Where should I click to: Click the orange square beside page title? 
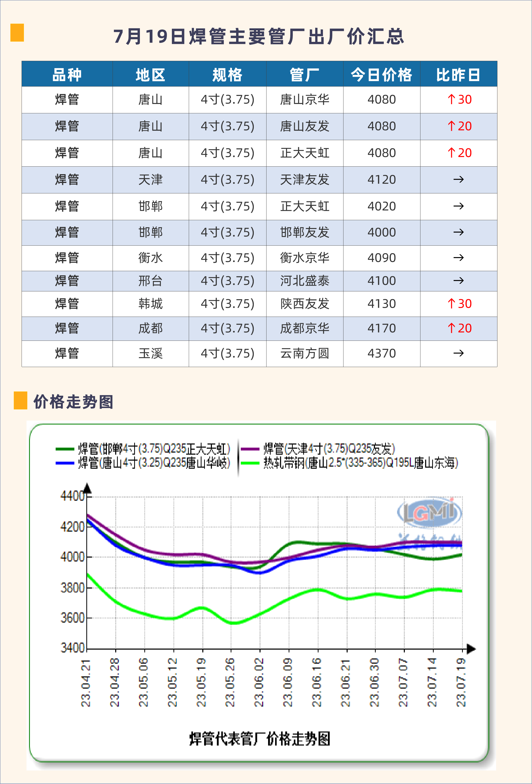(17, 33)
